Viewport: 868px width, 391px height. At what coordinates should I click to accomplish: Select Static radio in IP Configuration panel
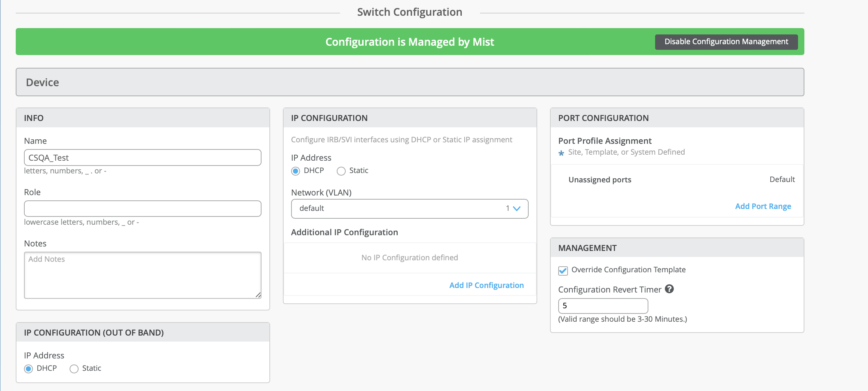point(341,171)
